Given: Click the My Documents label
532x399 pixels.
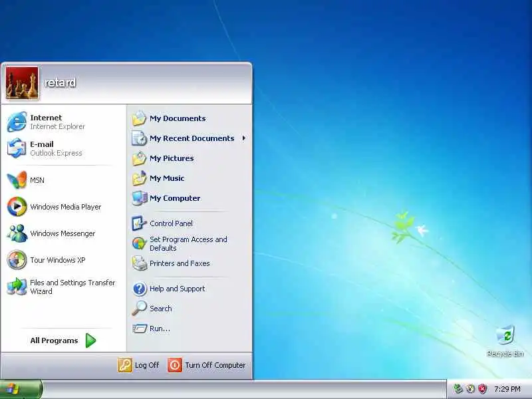Looking at the screenshot, I should (x=178, y=118).
